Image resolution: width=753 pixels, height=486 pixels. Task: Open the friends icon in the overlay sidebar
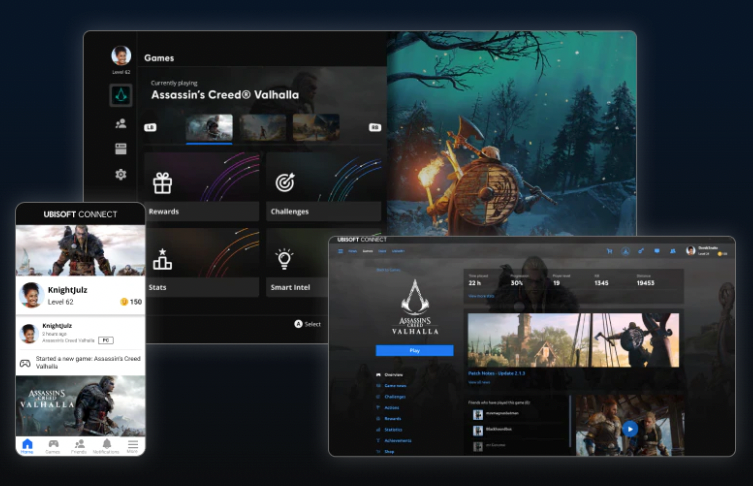point(121,123)
